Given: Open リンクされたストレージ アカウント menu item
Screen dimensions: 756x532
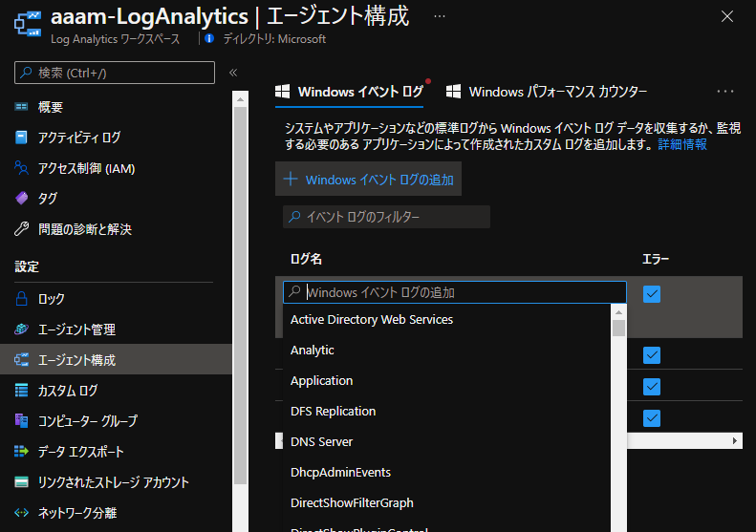Looking at the screenshot, I should 116,482.
